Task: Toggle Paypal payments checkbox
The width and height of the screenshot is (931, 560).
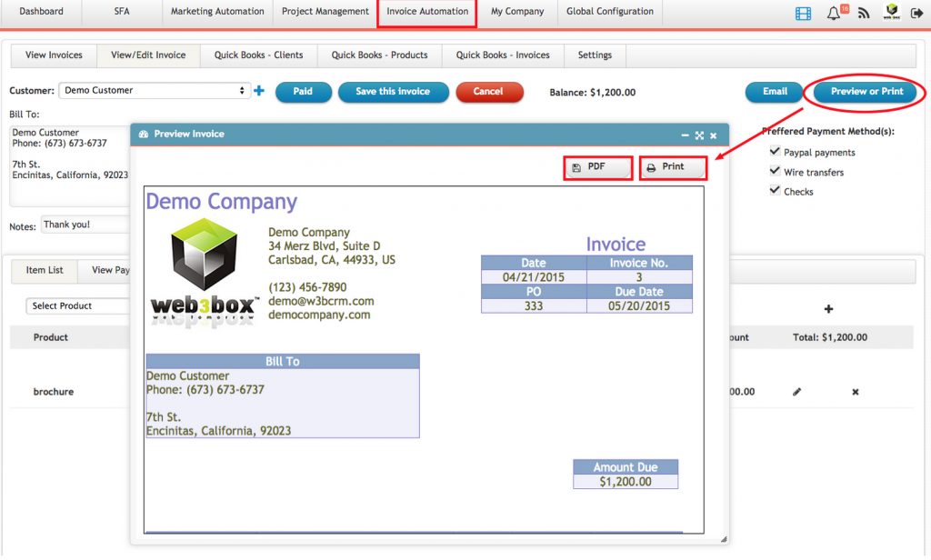Action: click(x=775, y=152)
